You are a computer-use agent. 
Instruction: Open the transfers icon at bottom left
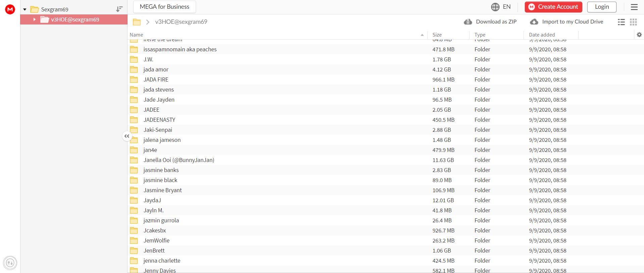(x=10, y=263)
